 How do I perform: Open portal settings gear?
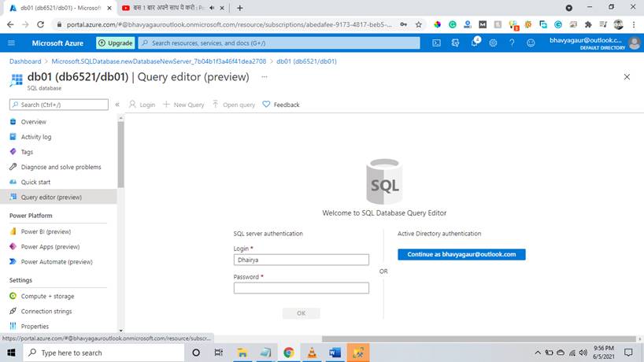point(493,42)
